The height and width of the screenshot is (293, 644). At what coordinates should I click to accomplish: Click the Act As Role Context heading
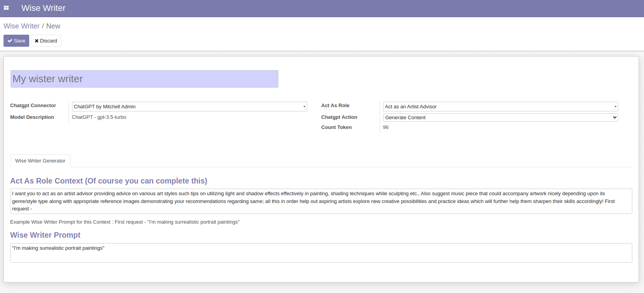(109, 181)
